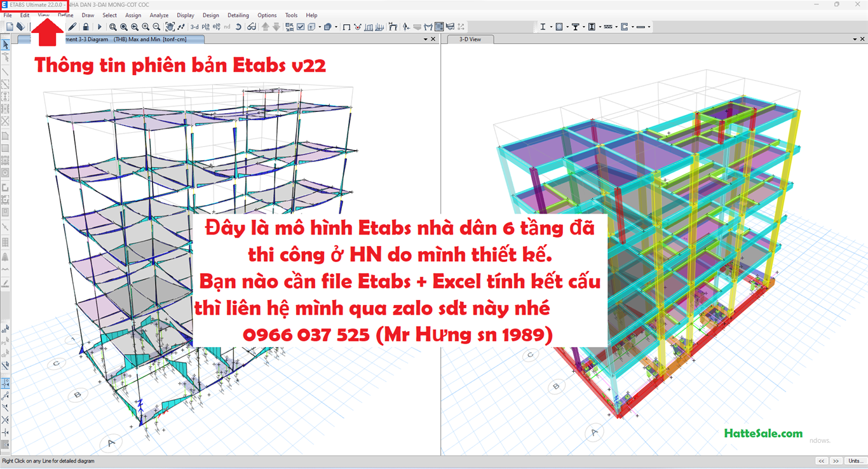Run analysis with the play arrow icon
This screenshot has width=868, height=469.
coord(99,27)
